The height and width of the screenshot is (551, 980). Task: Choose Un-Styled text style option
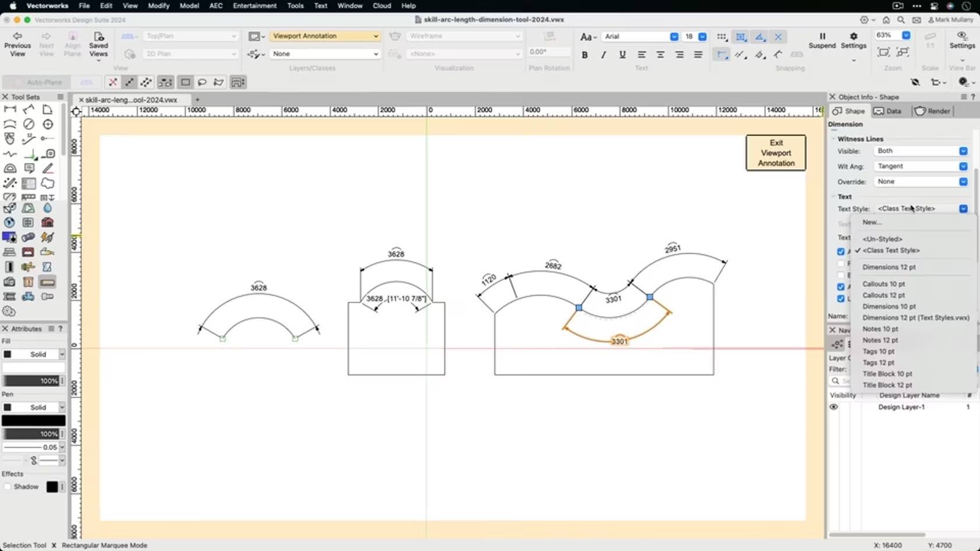[x=883, y=239]
